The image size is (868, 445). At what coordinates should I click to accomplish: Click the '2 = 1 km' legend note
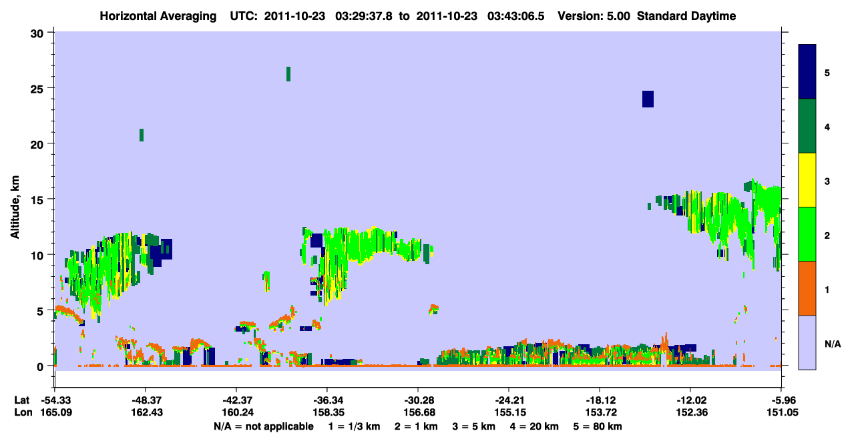point(417,426)
